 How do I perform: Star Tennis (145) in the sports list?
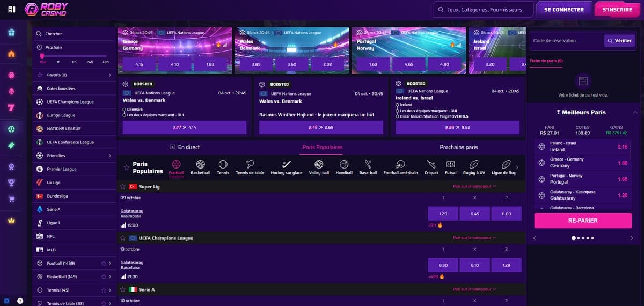point(104,290)
